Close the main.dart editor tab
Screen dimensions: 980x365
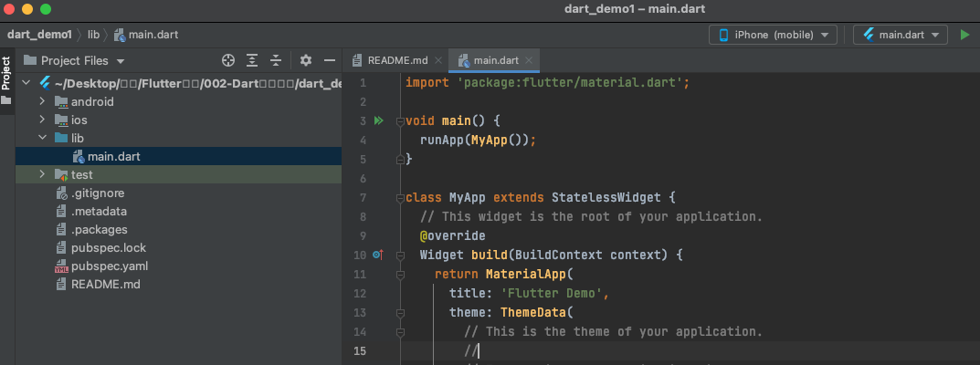[x=530, y=60]
